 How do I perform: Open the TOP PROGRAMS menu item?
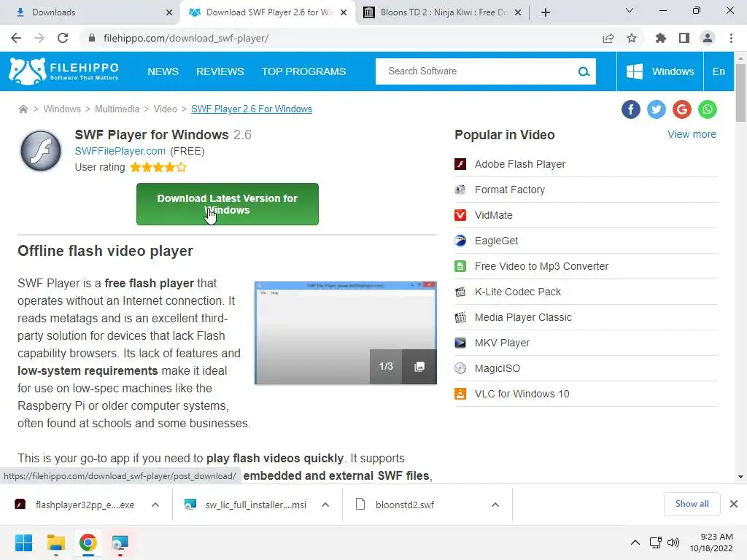coord(303,71)
